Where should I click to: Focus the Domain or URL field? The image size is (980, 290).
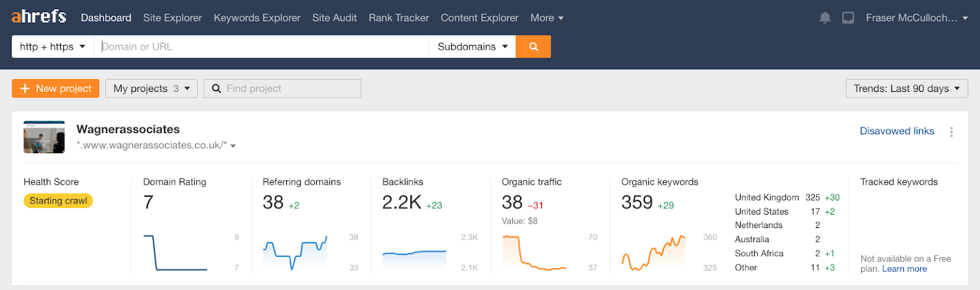262,47
